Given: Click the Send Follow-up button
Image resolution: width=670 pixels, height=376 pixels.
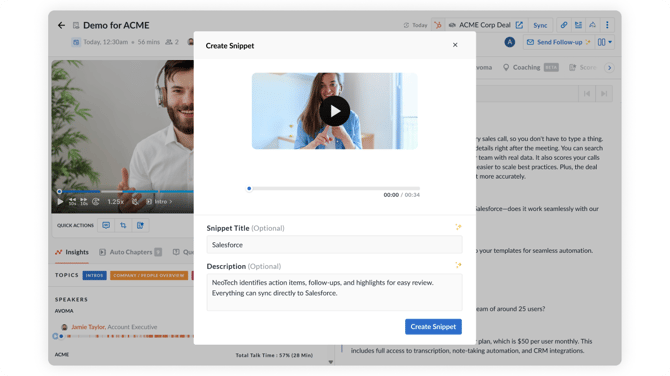Looking at the screenshot, I should pyautogui.click(x=558, y=42).
